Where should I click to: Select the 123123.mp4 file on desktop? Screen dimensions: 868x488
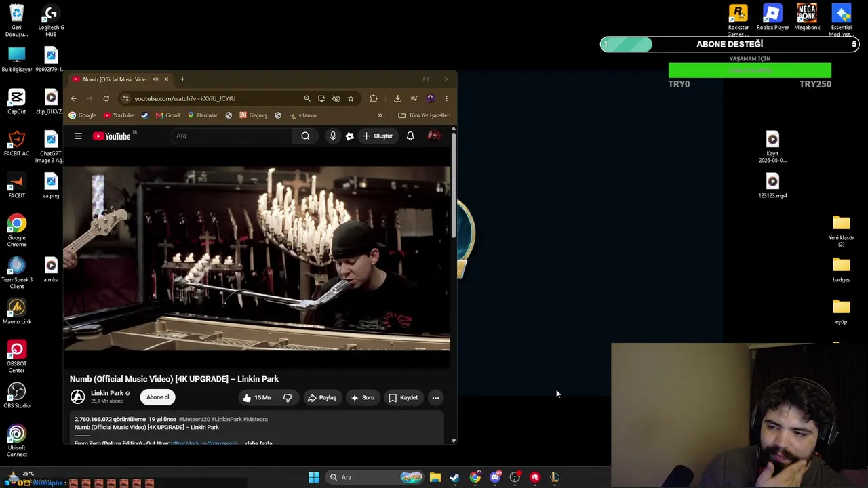[772, 186]
